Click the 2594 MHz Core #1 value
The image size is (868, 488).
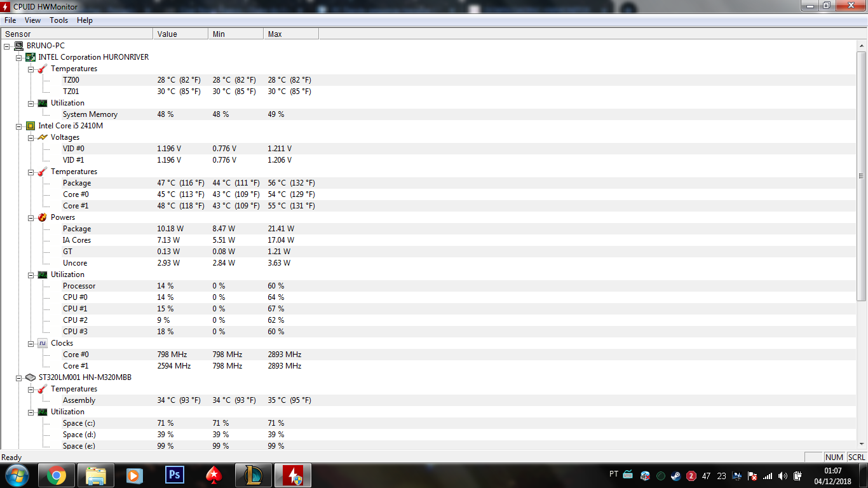174,366
